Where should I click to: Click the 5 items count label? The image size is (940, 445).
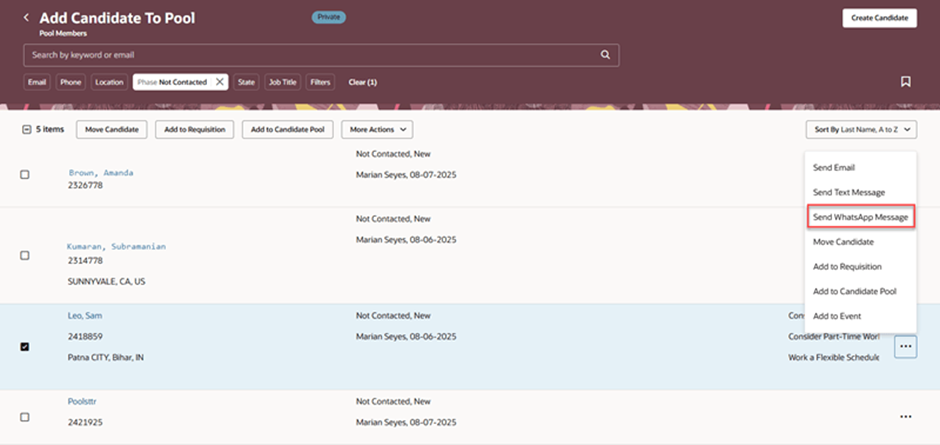50,129
